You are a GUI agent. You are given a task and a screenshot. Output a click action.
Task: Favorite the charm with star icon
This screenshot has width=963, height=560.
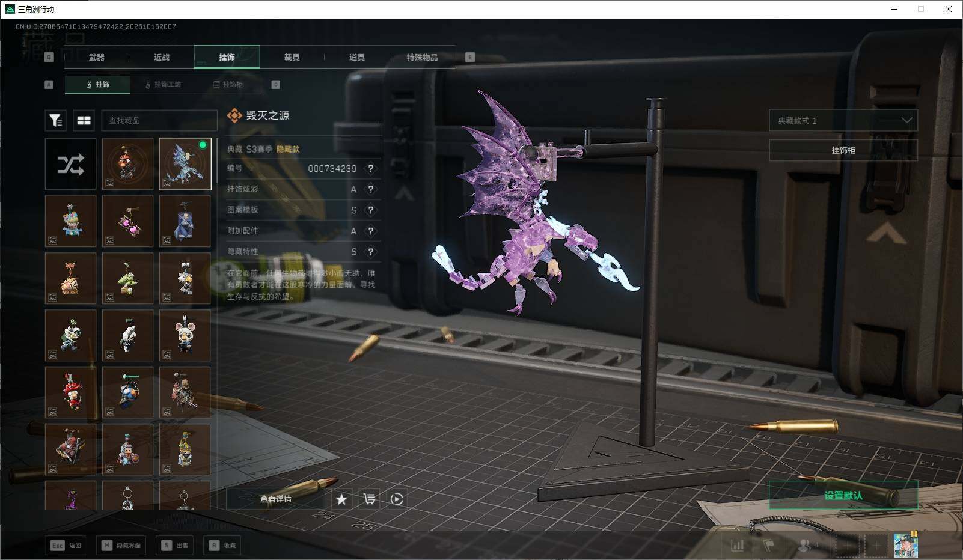coord(341,499)
